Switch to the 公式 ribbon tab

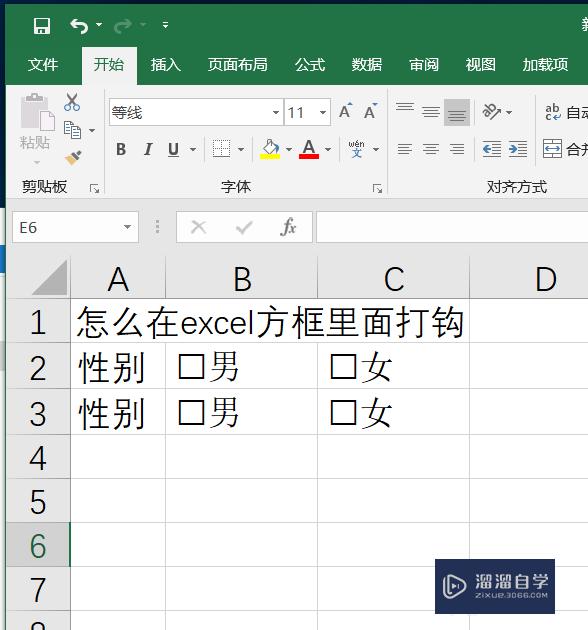[x=309, y=65]
